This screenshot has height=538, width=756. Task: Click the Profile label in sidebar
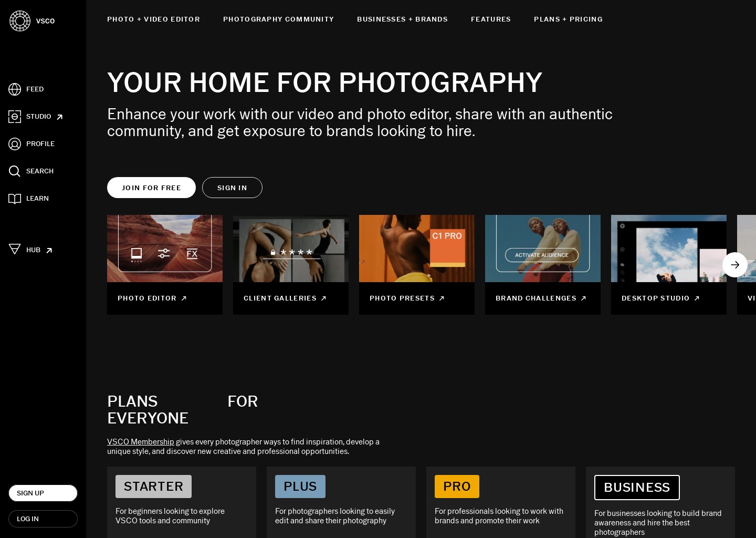tap(40, 144)
